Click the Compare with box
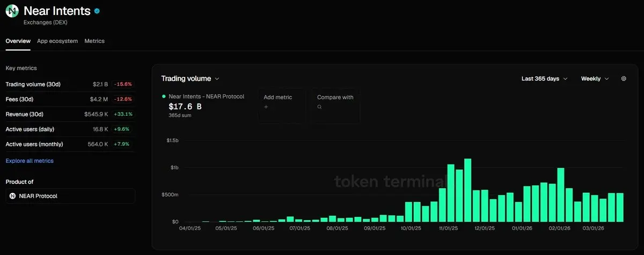 336,106
